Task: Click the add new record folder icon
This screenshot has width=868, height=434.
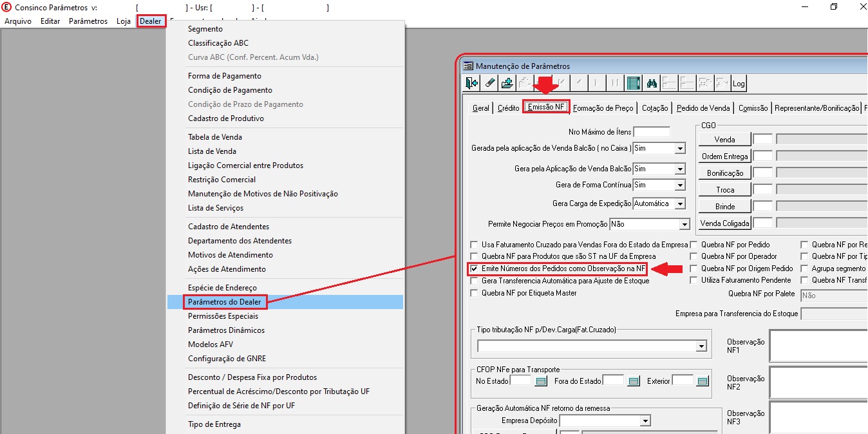Action: (507, 83)
